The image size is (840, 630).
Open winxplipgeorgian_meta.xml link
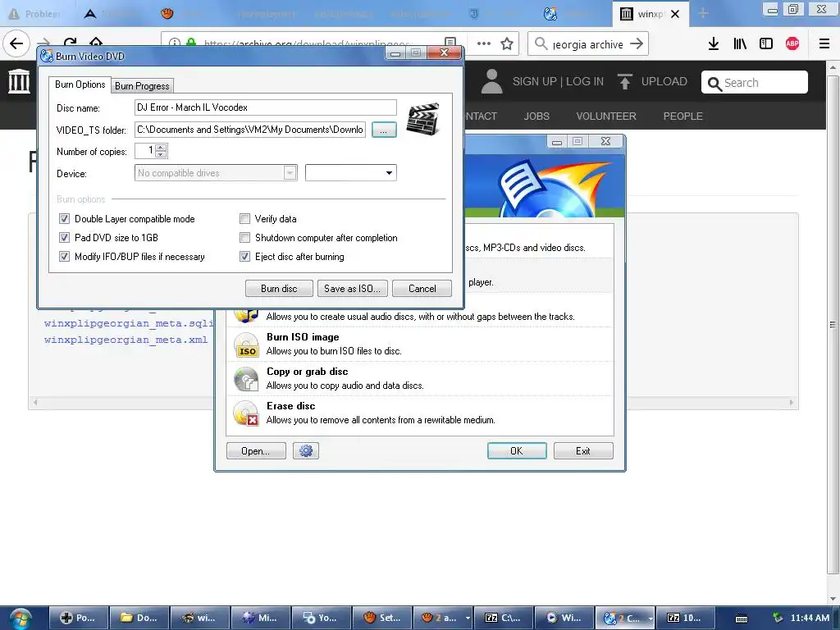tap(126, 340)
